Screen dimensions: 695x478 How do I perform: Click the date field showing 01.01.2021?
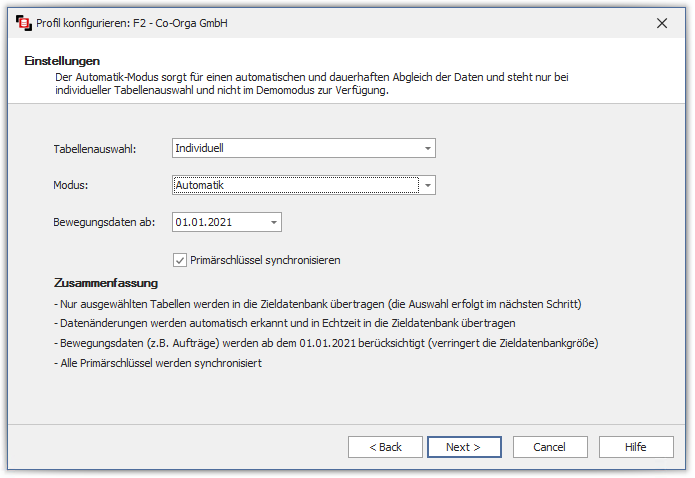218,222
